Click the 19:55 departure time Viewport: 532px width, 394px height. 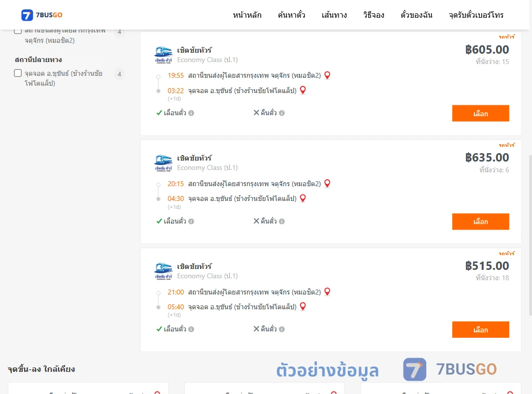(x=175, y=75)
